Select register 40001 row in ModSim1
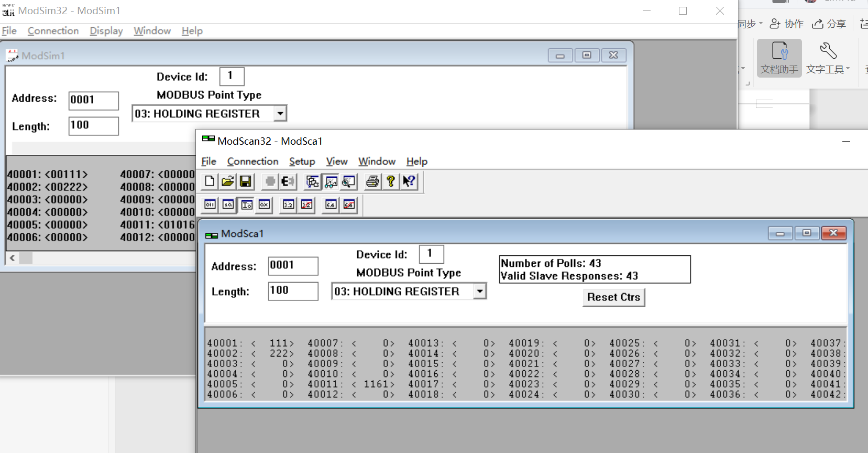 click(x=48, y=175)
